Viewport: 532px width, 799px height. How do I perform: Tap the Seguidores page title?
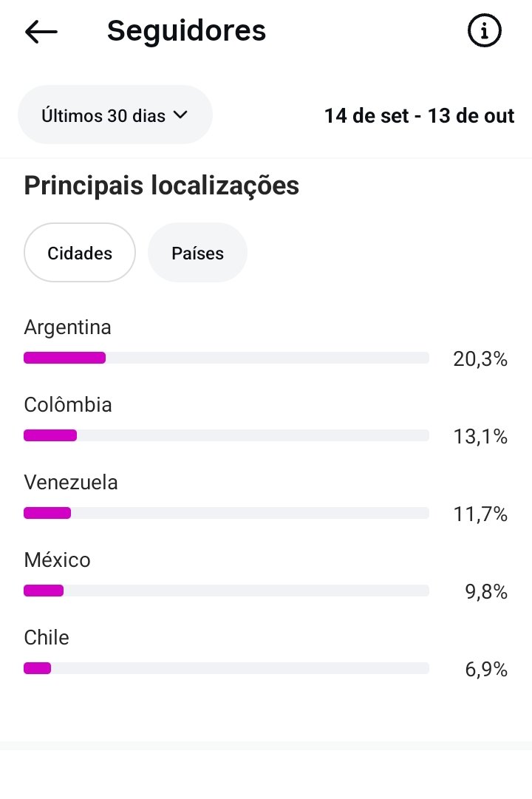pyautogui.click(x=186, y=31)
